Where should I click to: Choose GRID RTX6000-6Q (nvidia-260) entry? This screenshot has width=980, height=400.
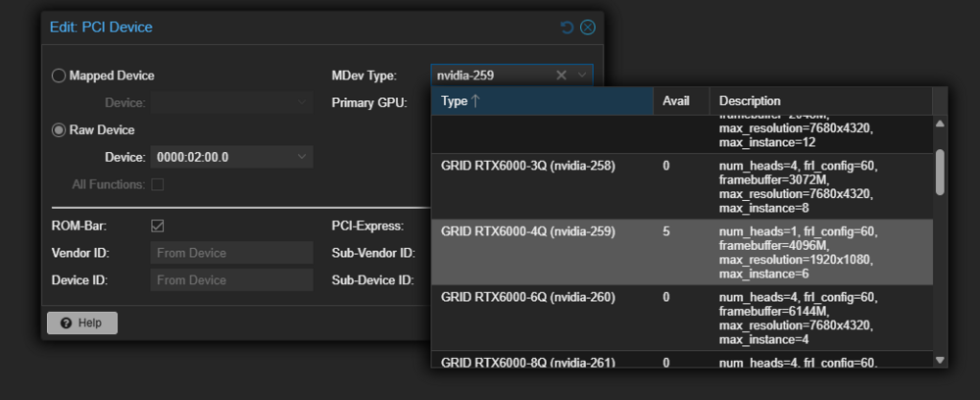point(682,318)
